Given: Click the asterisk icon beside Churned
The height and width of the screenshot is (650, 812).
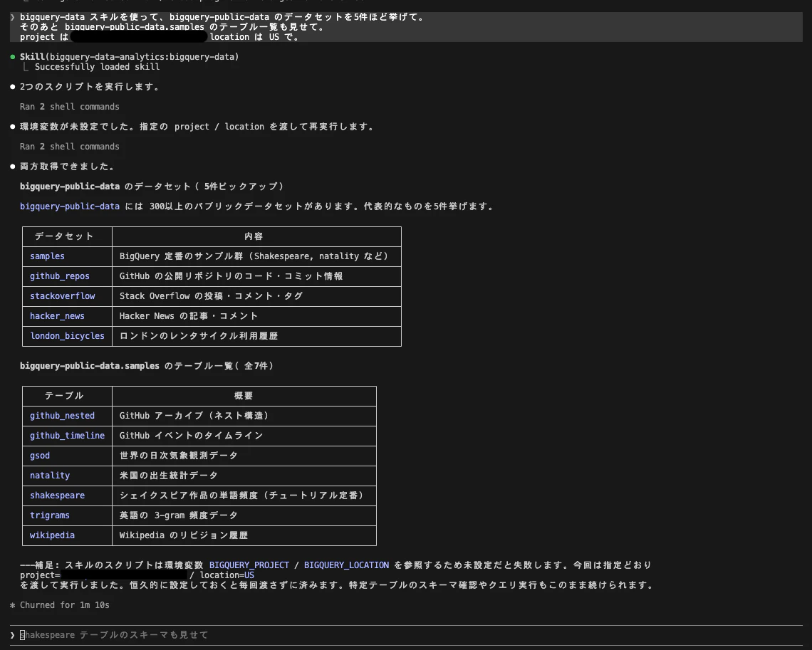Looking at the screenshot, I should click(12, 605).
